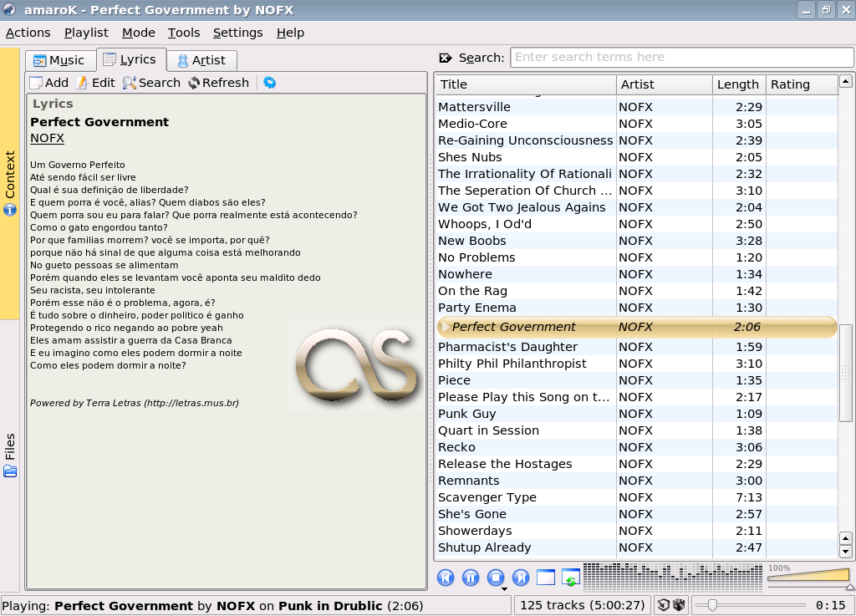
Task: Focus the playlist search input box
Action: click(x=681, y=58)
